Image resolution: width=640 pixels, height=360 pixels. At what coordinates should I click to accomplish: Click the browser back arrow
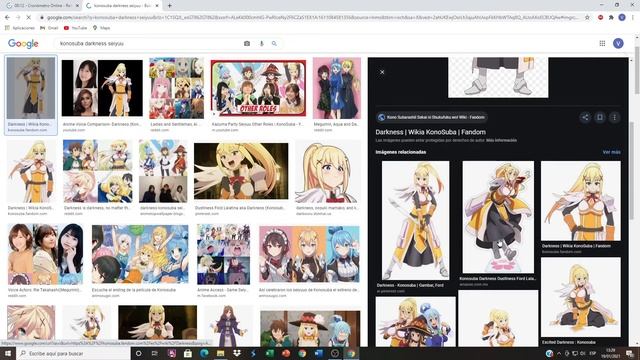click(x=7, y=18)
